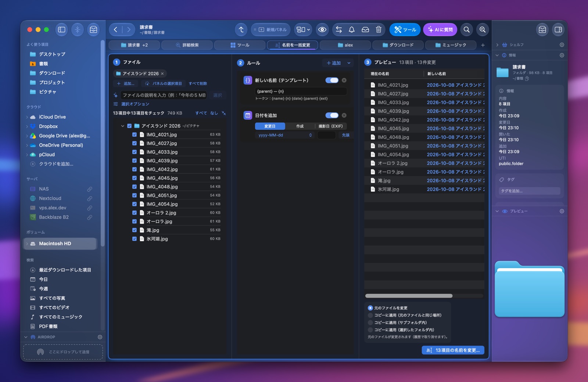
Task: Click the AIに質問 button
Action: click(440, 30)
